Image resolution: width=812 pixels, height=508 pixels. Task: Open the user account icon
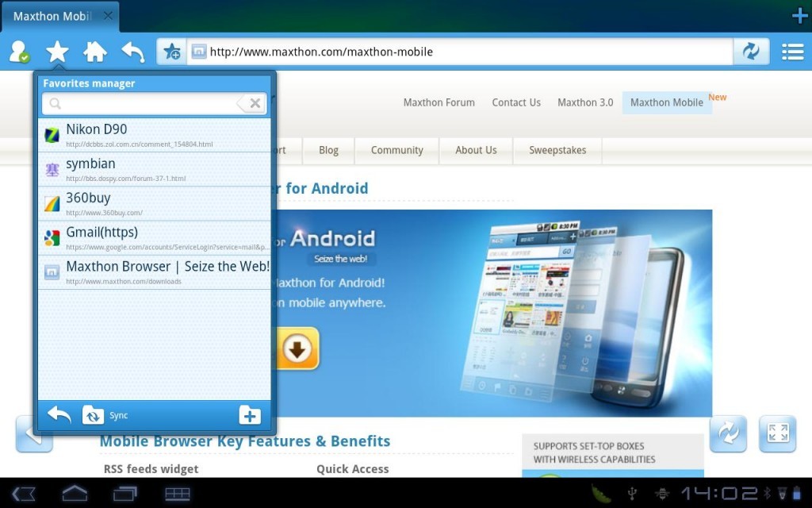click(x=20, y=52)
